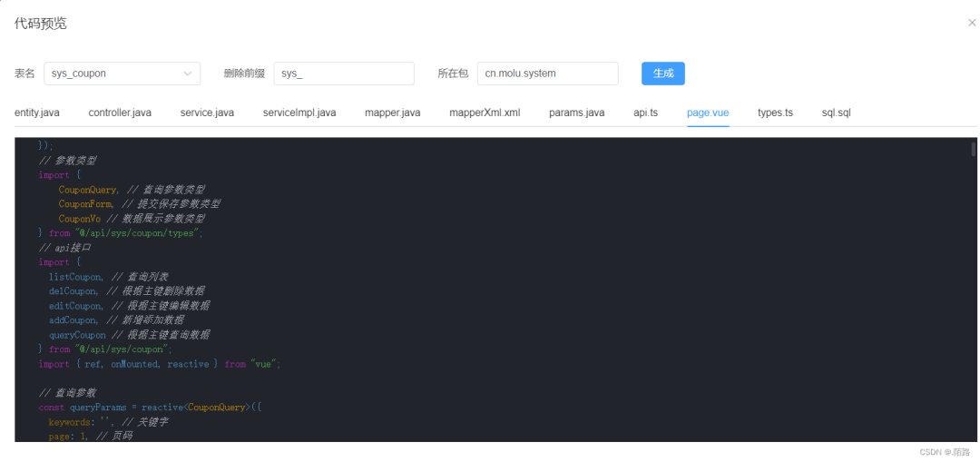Click the '// 参数类型' comment line
The height and width of the screenshot is (462, 980).
[x=67, y=161]
